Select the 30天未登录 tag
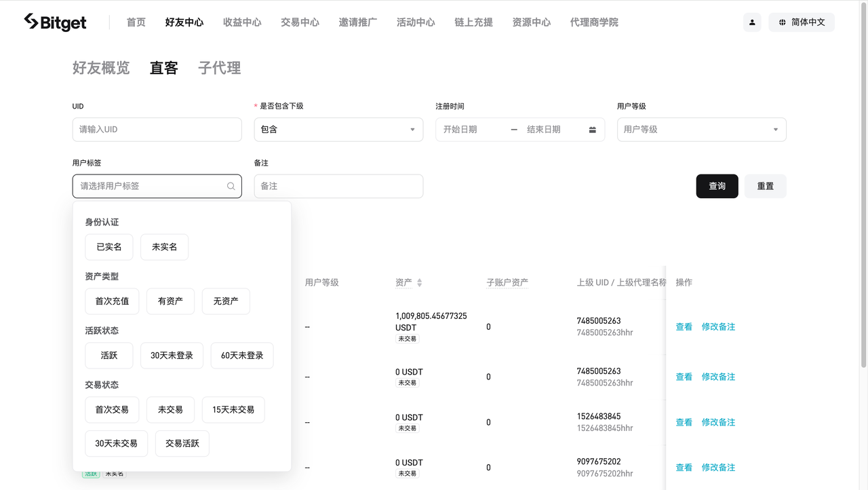 (172, 356)
